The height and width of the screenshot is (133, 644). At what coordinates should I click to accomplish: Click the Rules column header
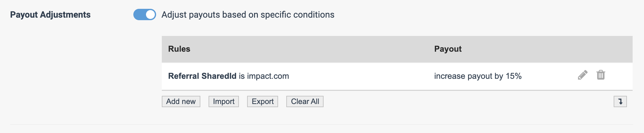point(179,49)
